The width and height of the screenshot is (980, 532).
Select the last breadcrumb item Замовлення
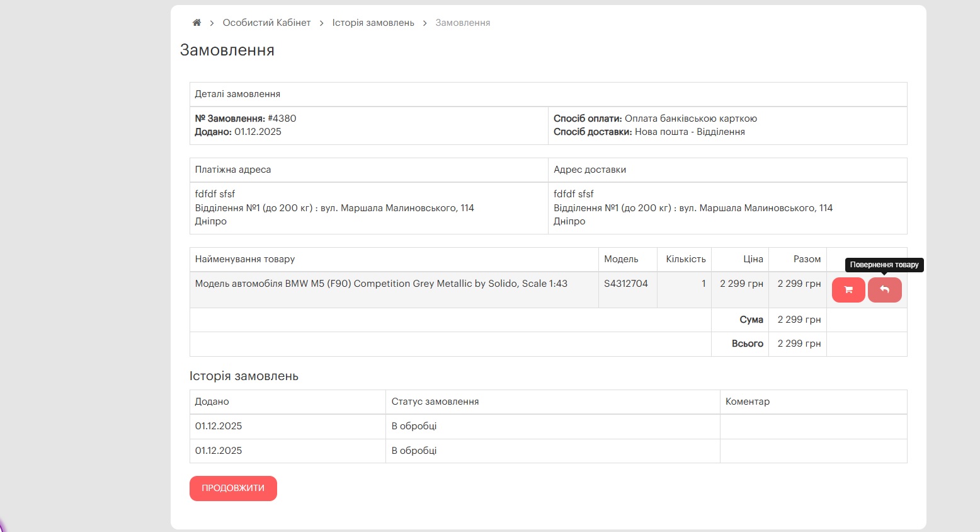[462, 23]
